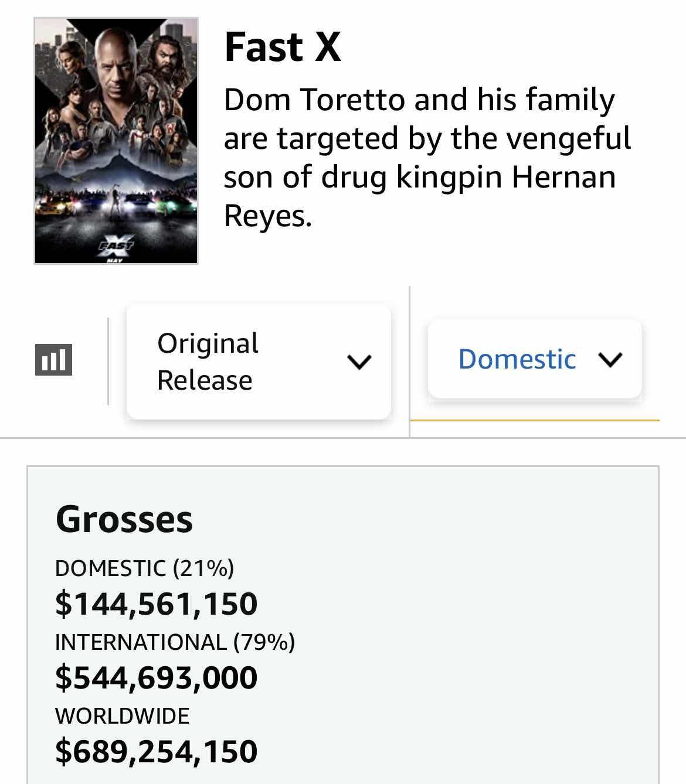The width and height of the screenshot is (686, 784).
Task: Click the word Original in the dropdown
Action: pos(208,343)
